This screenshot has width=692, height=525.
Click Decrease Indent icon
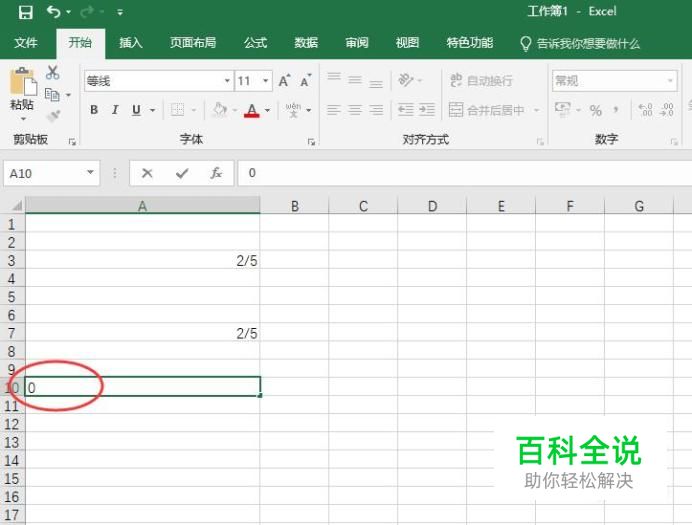click(406, 110)
